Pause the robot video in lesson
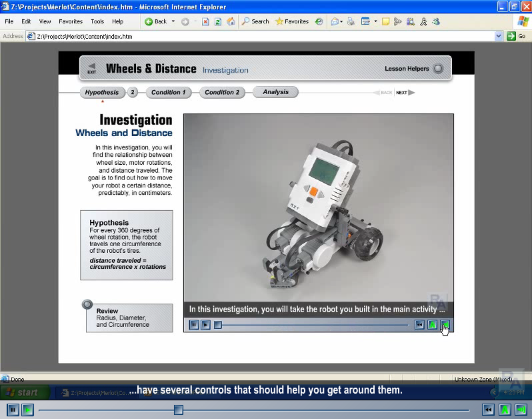 click(194, 325)
